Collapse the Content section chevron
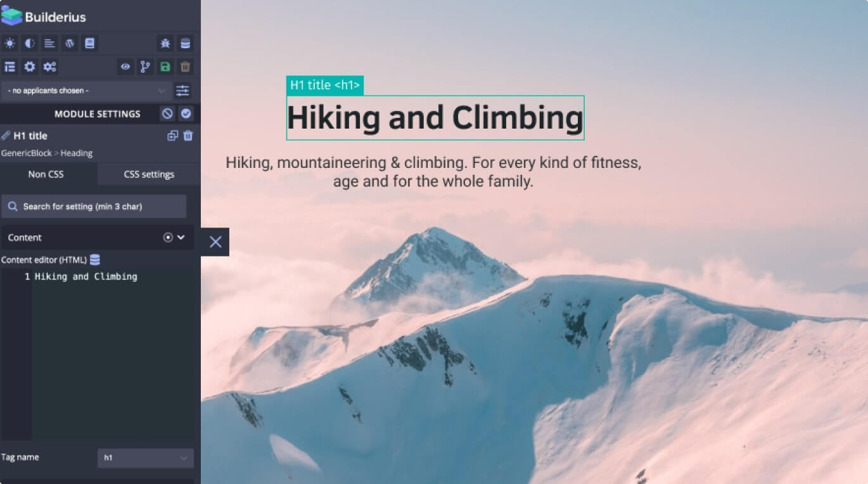 tap(181, 237)
